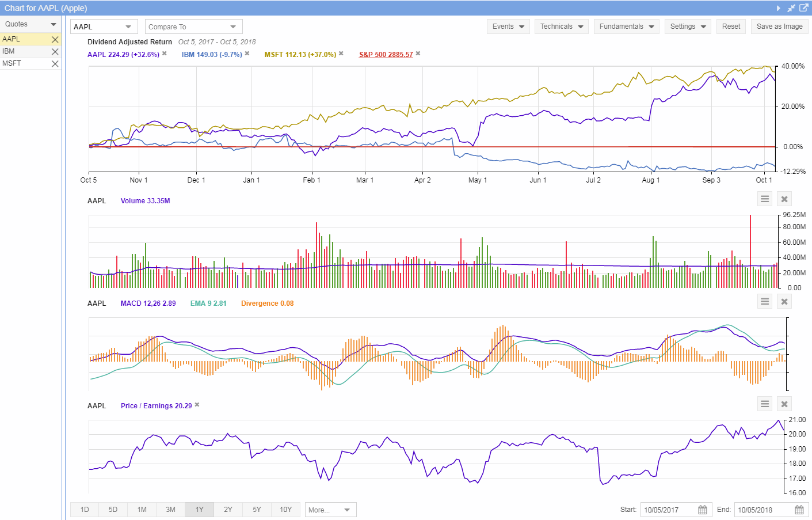Open the Quotes dropdown
The image size is (812, 520).
(31, 24)
